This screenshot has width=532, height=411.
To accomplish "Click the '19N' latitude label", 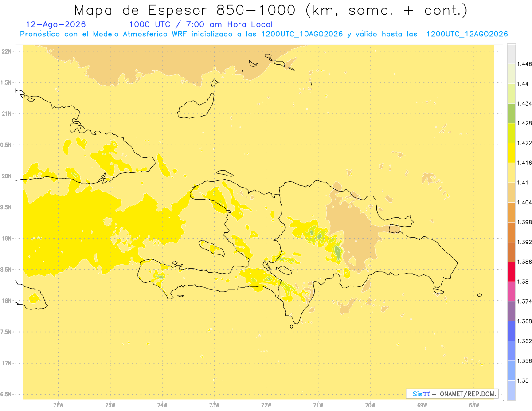I will [x=7, y=239].
